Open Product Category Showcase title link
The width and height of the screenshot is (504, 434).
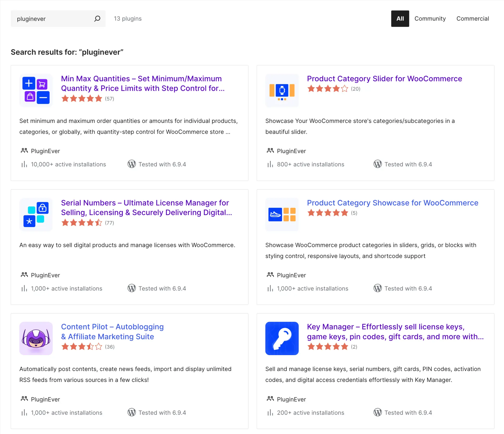coord(392,203)
